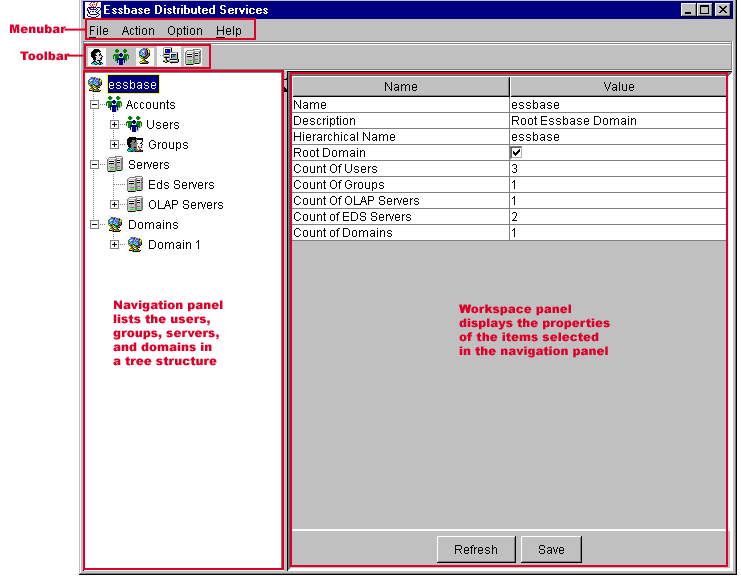
Task: Click the 'Count of Domains' name cell
Action: point(401,233)
